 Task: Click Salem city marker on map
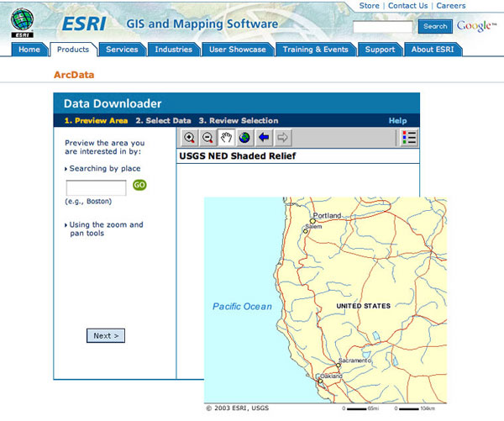tap(306, 231)
